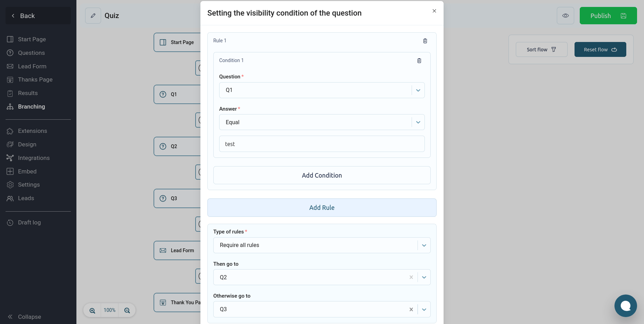The image size is (644, 324).
Task: Click the answer value field containing test
Action: (322, 144)
